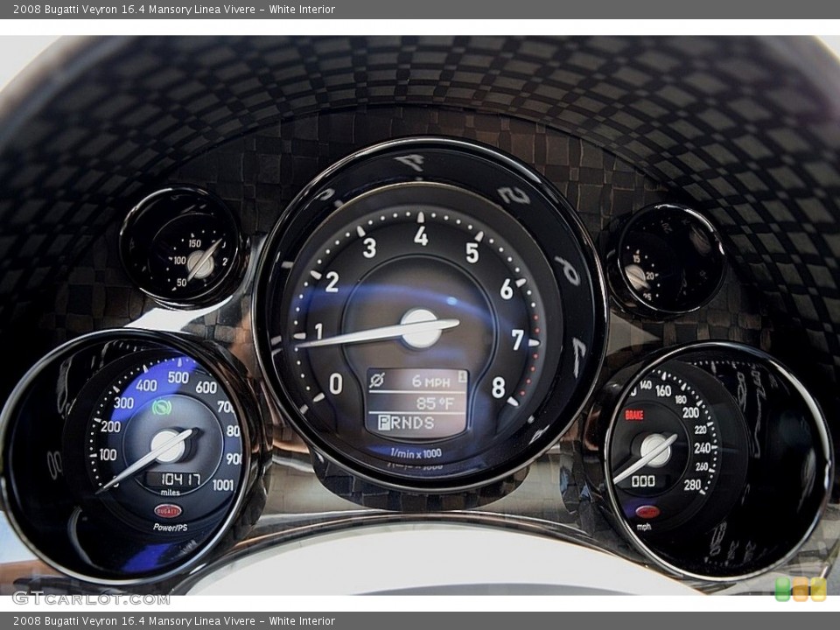Click the '5' on the tachometer
Image resolution: width=840 pixels, height=630 pixels.
tap(472, 253)
